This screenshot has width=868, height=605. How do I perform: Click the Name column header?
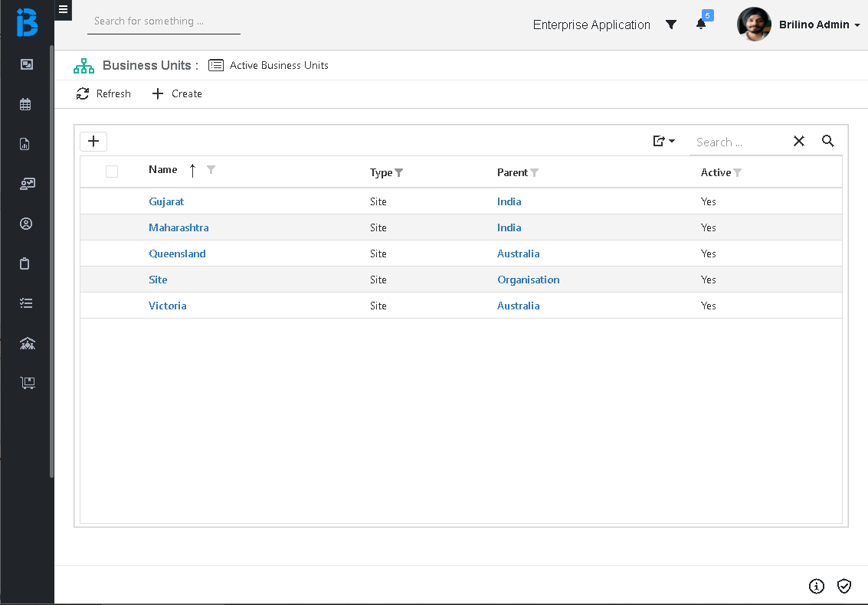click(162, 170)
